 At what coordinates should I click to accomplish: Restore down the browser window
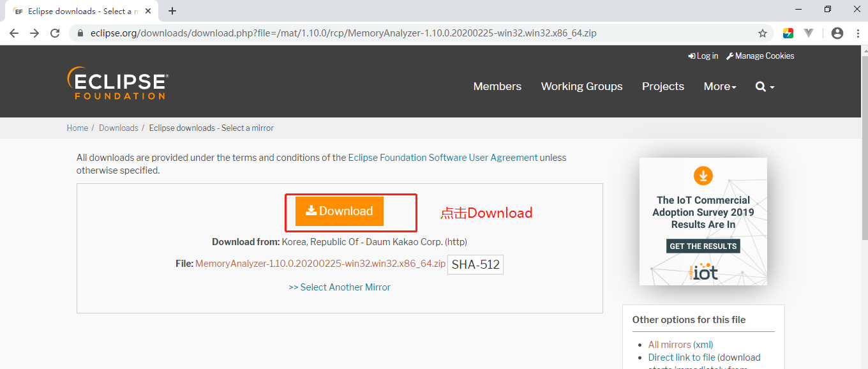tap(828, 9)
